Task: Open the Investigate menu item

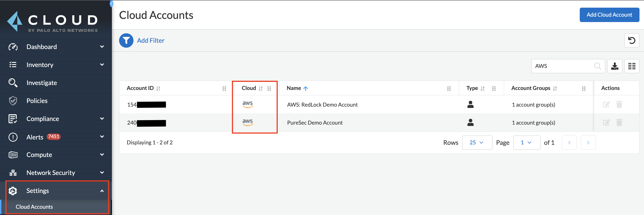Action: click(x=42, y=83)
